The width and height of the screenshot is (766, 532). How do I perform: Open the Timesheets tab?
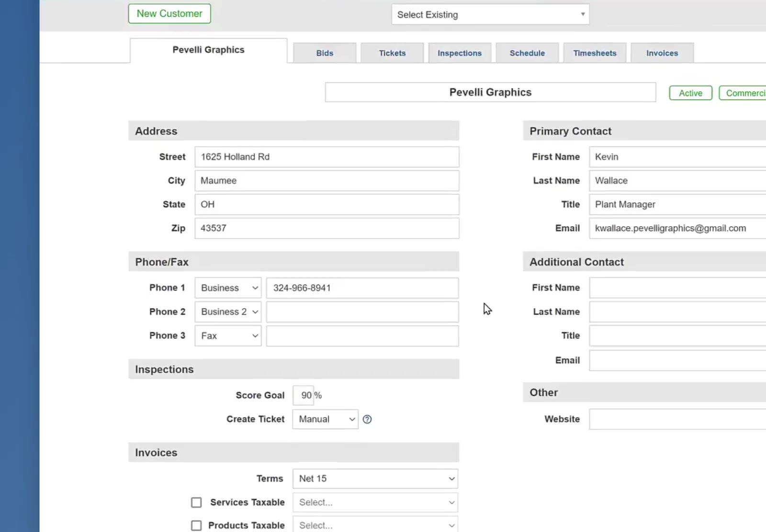coord(595,53)
